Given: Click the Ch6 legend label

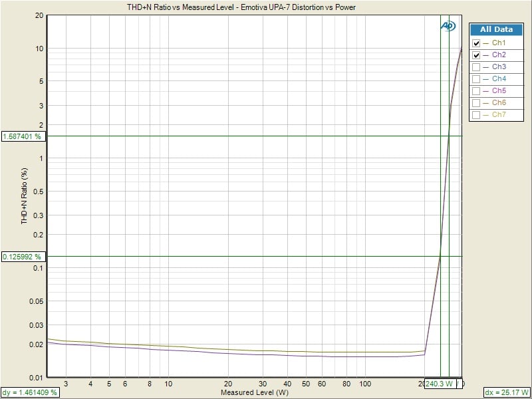Looking at the screenshot, I should click(x=499, y=102).
